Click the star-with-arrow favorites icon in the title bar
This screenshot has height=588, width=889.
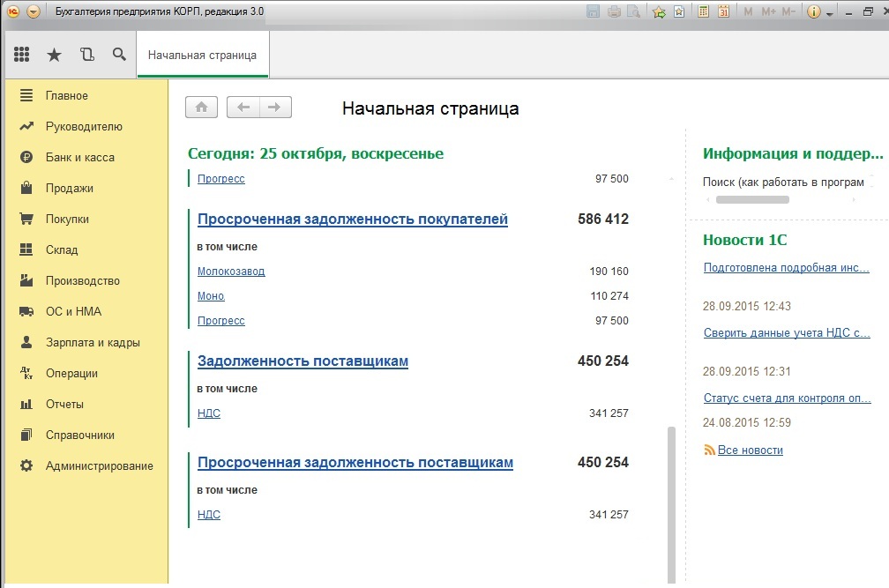659,11
